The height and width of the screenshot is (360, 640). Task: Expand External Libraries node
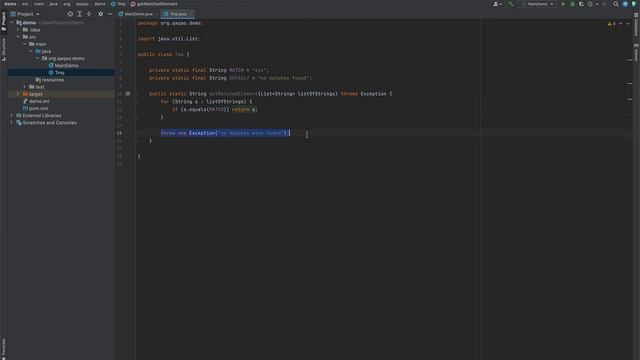12,116
